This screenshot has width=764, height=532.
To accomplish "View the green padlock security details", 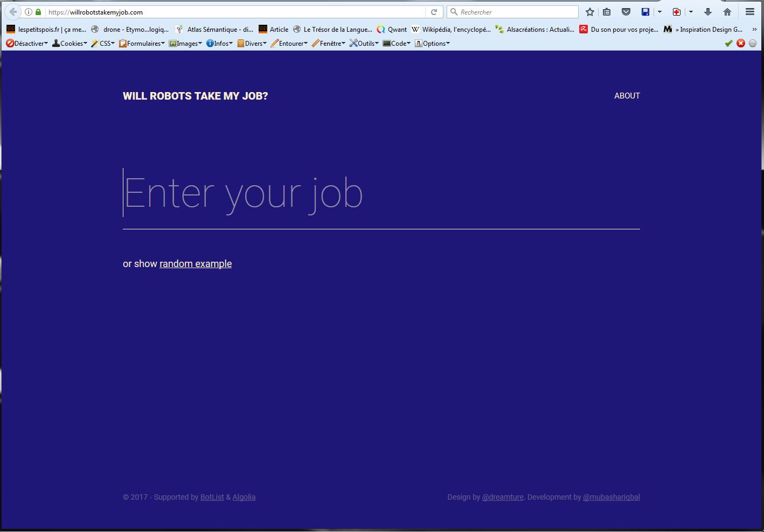I will (38, 12).
